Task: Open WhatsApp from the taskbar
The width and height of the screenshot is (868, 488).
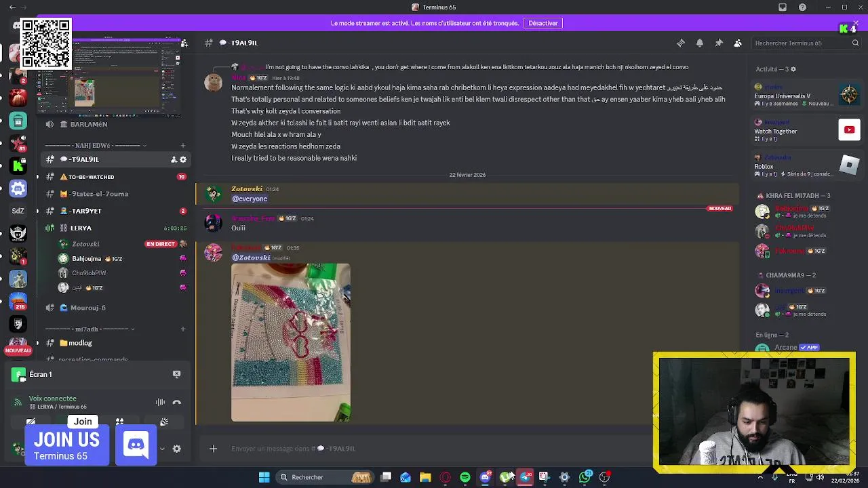Action: coord(585,477)
